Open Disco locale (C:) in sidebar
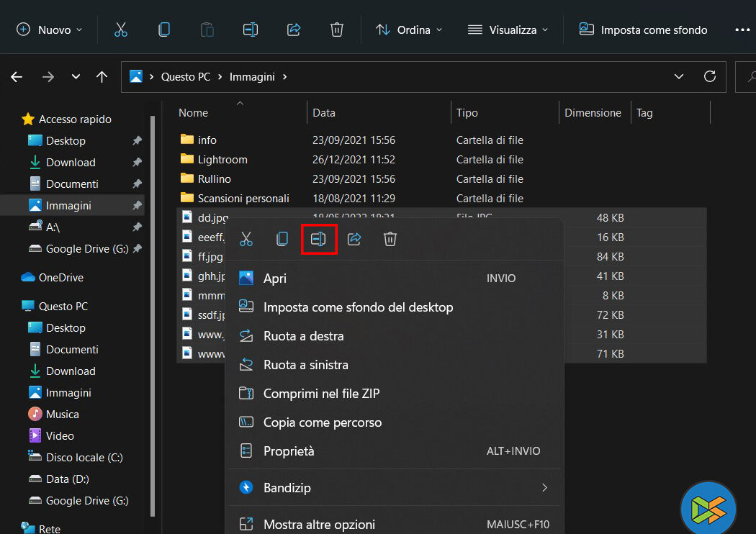 tap(84, 457)
